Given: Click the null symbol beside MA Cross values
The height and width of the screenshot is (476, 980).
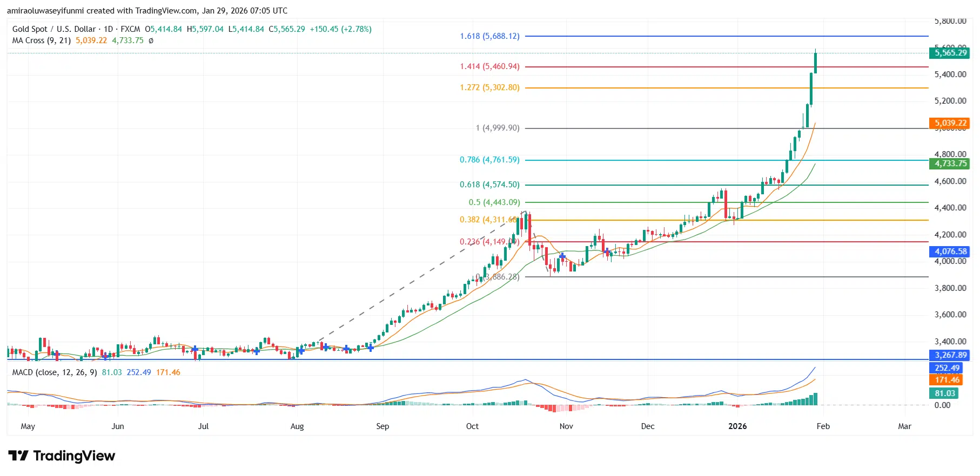Looking at the screenshot, I should [151, 40].
